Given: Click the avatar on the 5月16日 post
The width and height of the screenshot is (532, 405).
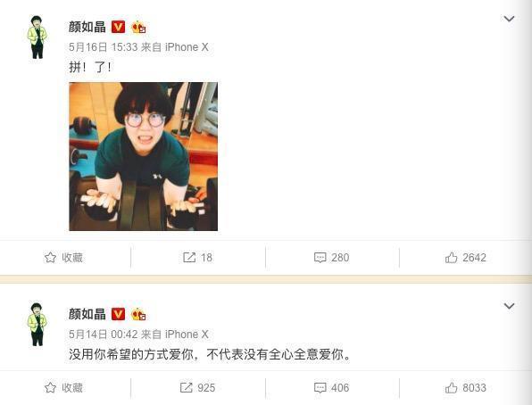Looking at the screenshot, I should click(37, 37).
